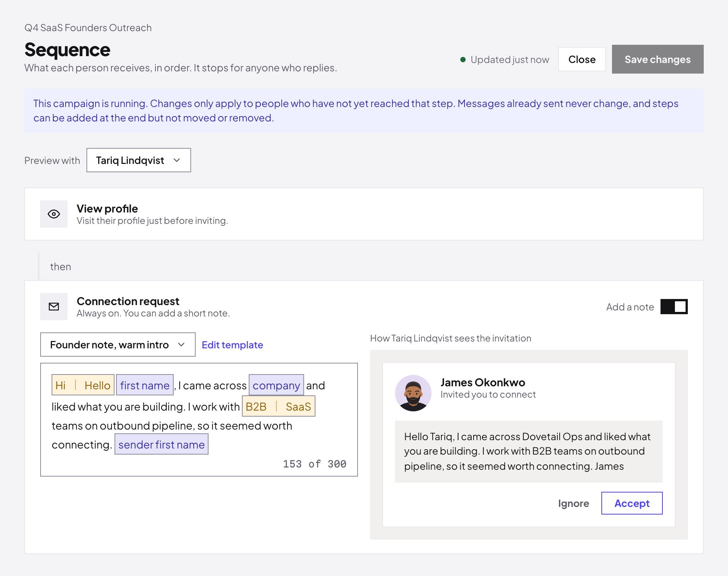The image size is (728, 576).
Task: Open the Founder note, warm intro dropdown
Action: (x=118, y=345)
